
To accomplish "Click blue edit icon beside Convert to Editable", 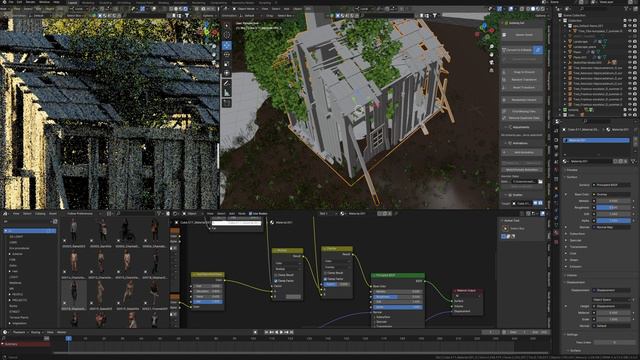I will click(x=538, y=50).
